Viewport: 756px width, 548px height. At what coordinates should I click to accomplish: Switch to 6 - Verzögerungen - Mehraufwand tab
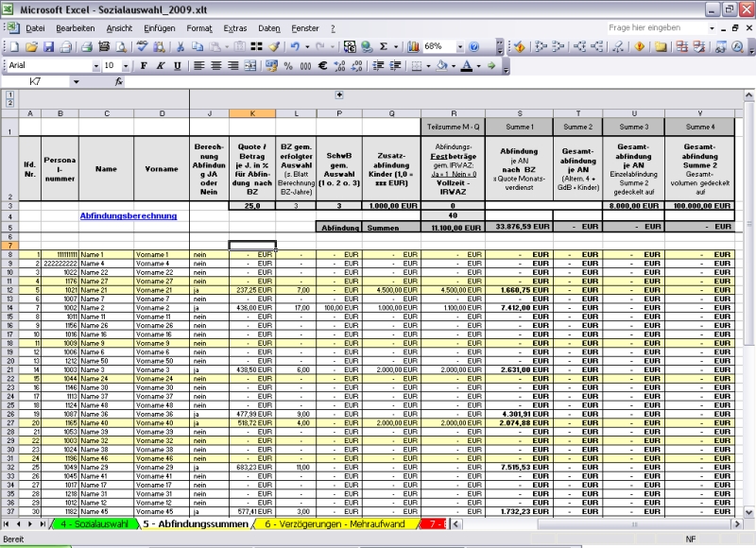(335, 523)
